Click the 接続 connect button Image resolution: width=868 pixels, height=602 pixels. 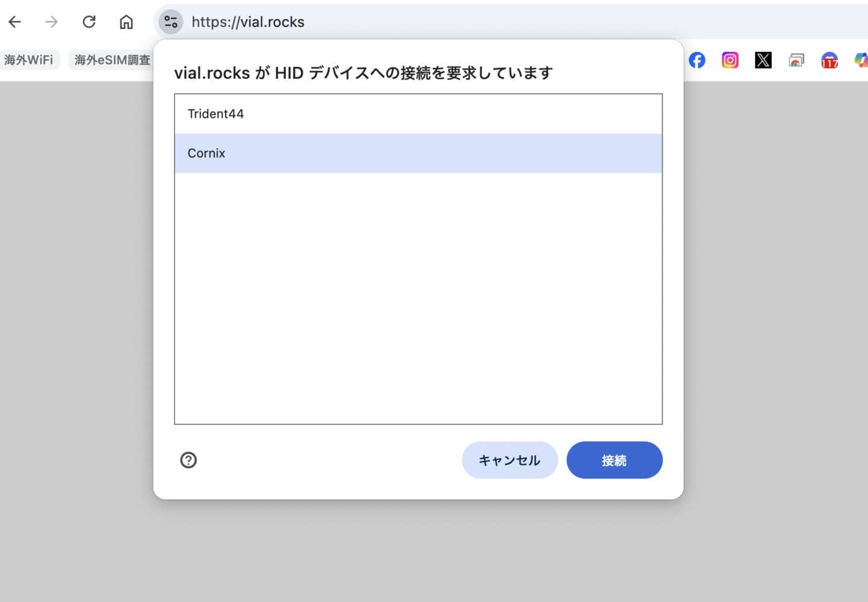click(x=614, y=460)
